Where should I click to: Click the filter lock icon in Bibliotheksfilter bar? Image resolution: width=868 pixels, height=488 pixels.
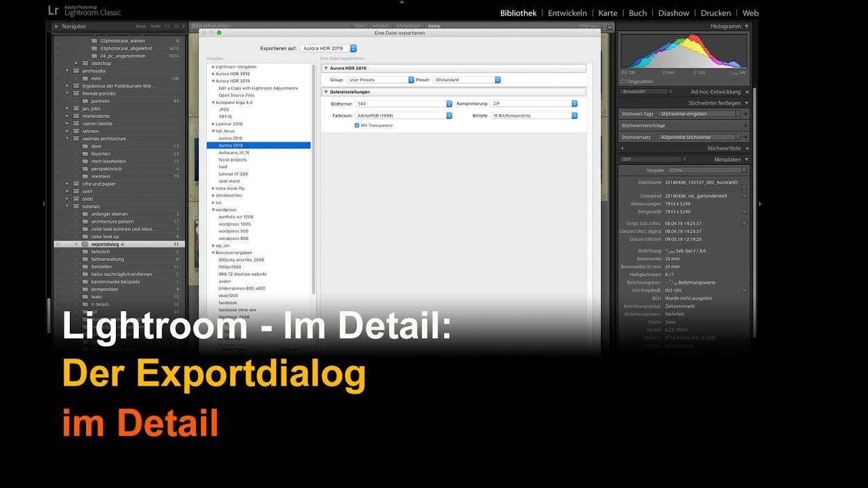(610, 26)
